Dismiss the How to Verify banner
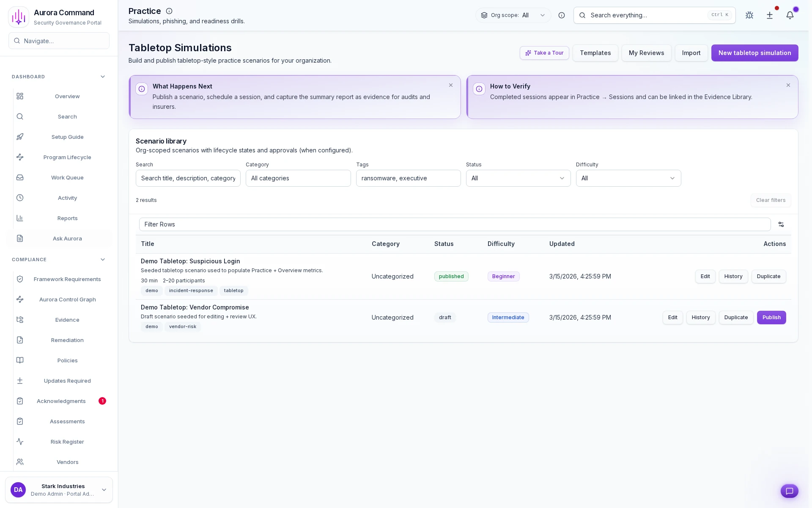The height and width of the screenshot is (508, 812). tap(788, 85)
